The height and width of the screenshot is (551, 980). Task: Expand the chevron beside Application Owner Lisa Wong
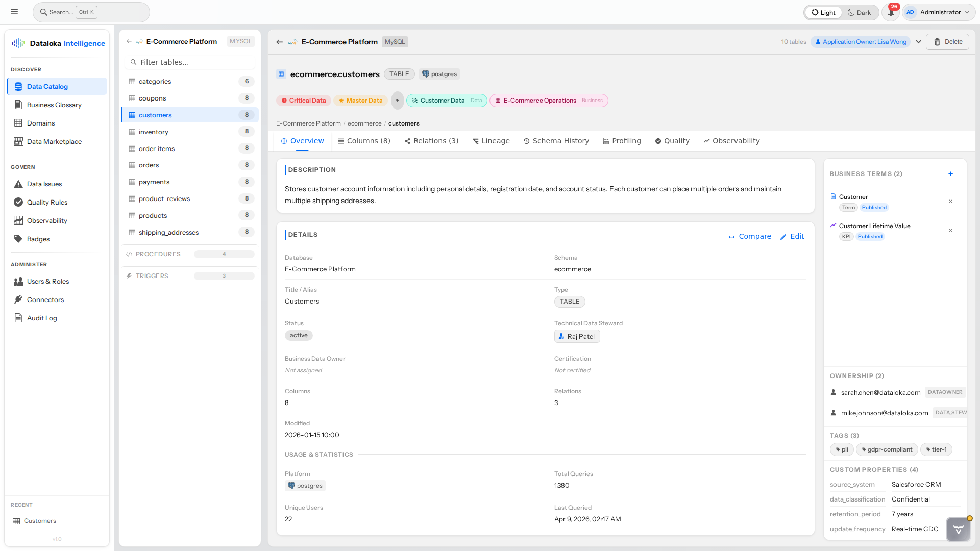918,42
